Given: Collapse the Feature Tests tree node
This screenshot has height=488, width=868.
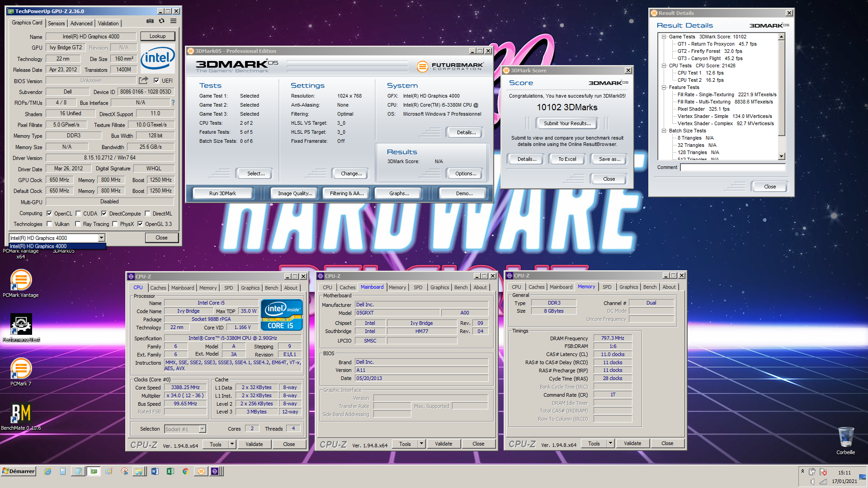Looking at the screenshot, I should [664, 87].
